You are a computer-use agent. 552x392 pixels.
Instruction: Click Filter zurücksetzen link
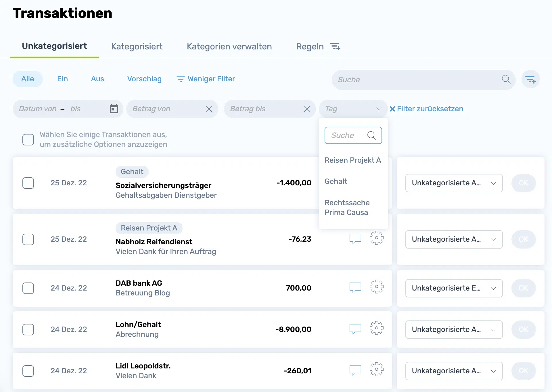[426, 109]
